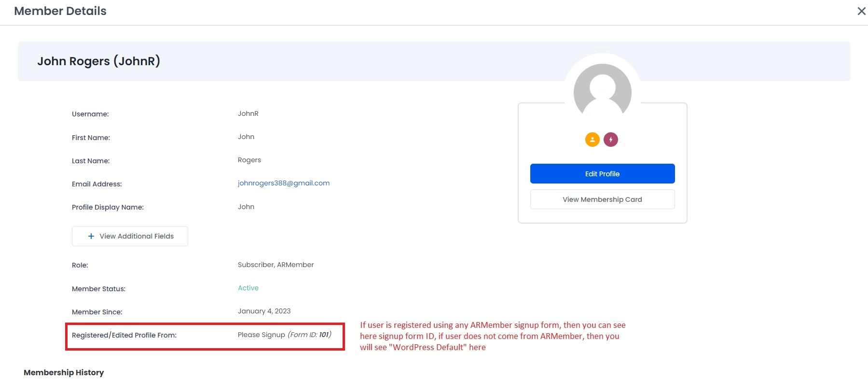Click the Last Name: label
868x381 pixels.
click(91, 161)
